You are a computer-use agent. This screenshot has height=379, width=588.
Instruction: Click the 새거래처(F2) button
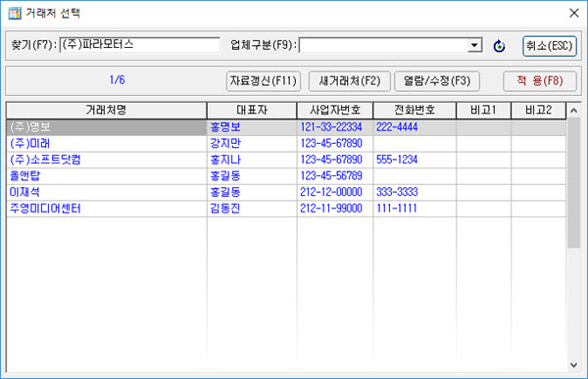point(350,81)
